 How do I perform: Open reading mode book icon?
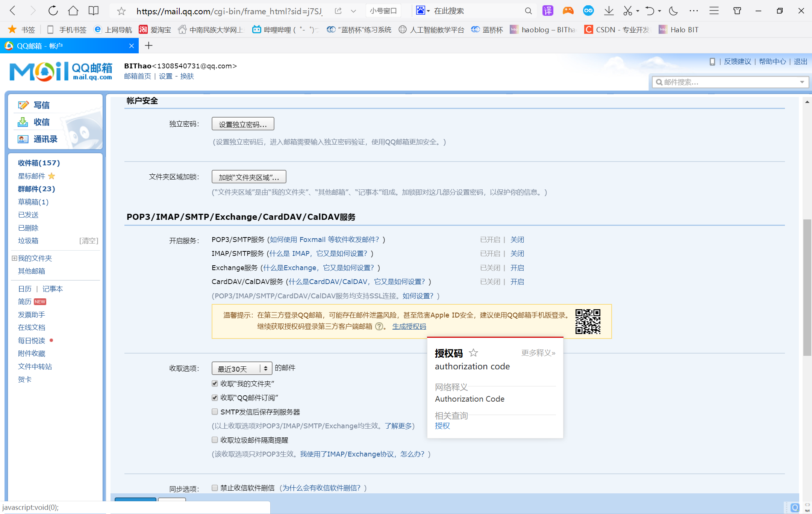[x=93, y=11]
